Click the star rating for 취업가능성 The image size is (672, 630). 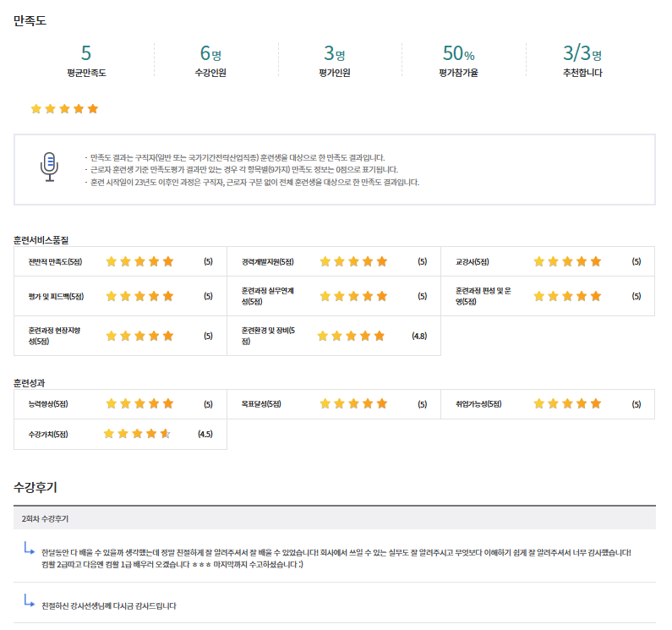pos(567,404)
